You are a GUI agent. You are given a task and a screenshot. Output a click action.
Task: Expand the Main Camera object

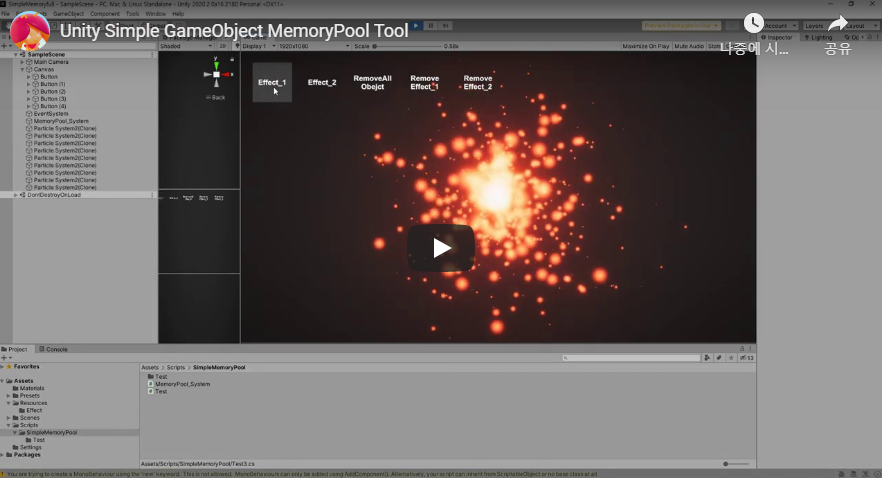[x=22, y=62]
